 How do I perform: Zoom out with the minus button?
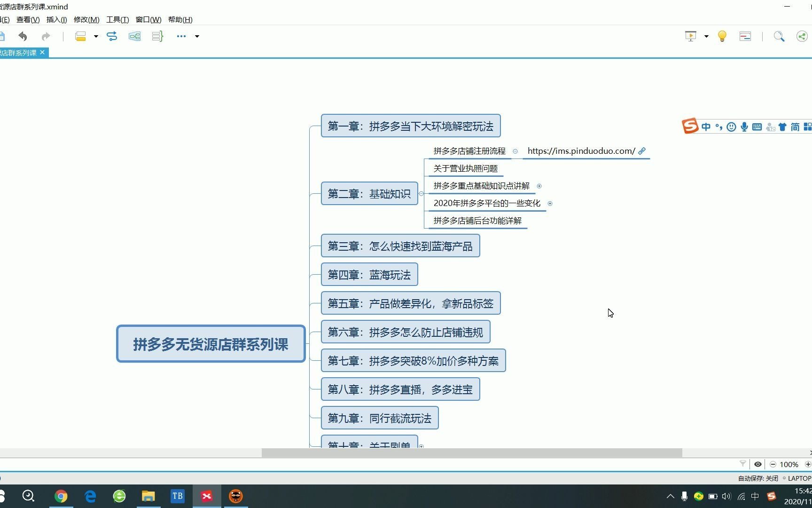coord(773,464)
